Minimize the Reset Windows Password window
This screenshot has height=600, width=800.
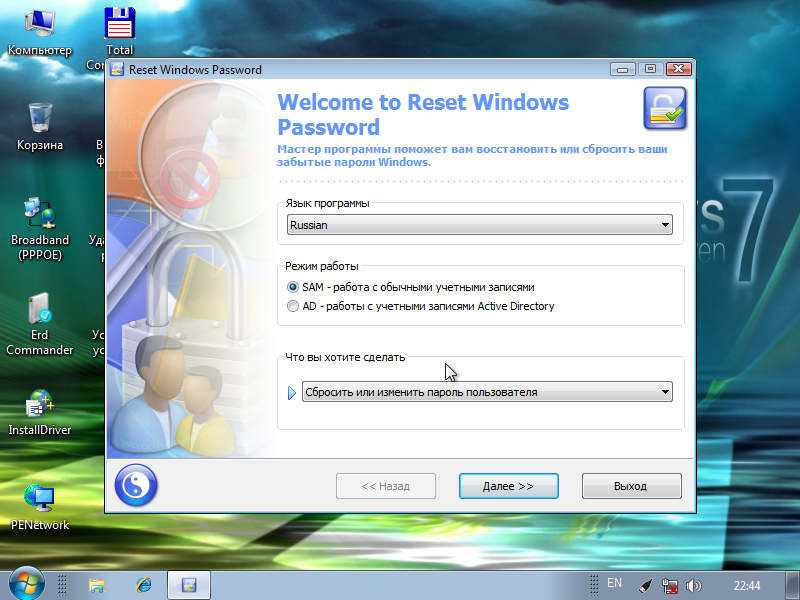pos(622,69)
